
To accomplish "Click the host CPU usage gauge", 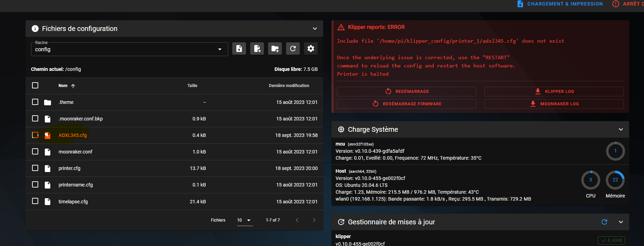I will pos(591,180).
